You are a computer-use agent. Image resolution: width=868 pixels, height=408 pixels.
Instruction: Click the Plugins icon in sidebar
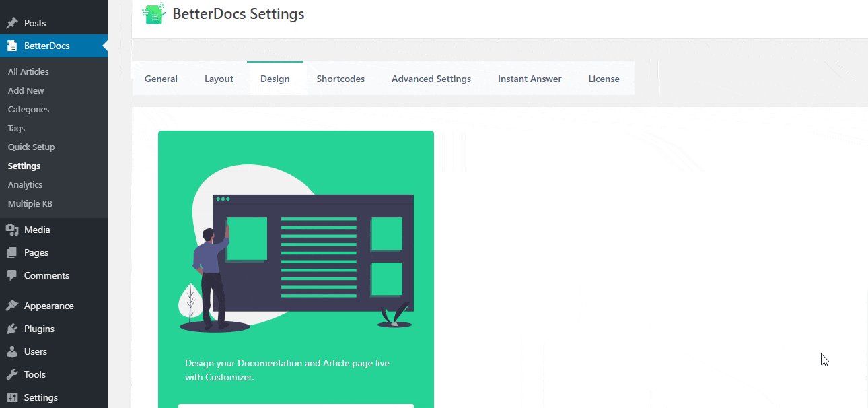(11, 328)
